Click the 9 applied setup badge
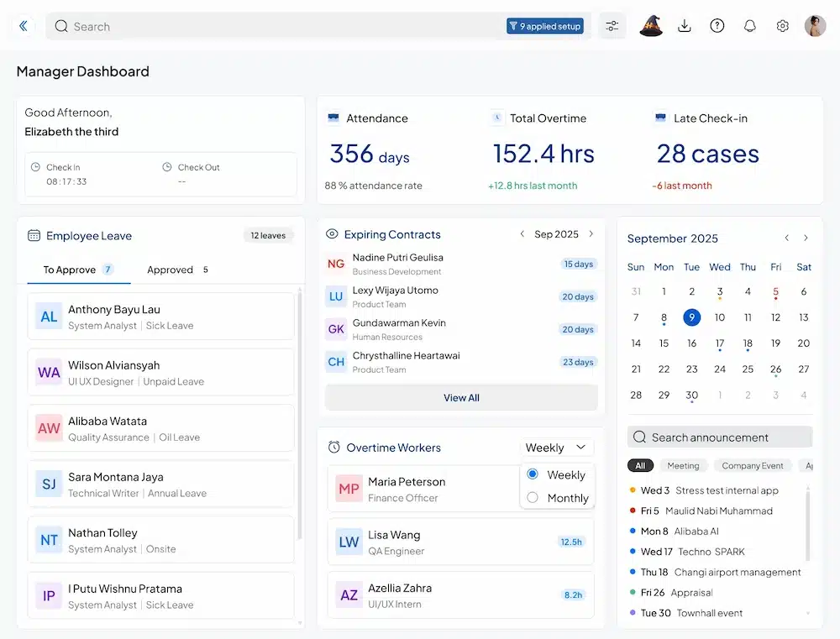This screenshot has width=840, height=639. 545,26
